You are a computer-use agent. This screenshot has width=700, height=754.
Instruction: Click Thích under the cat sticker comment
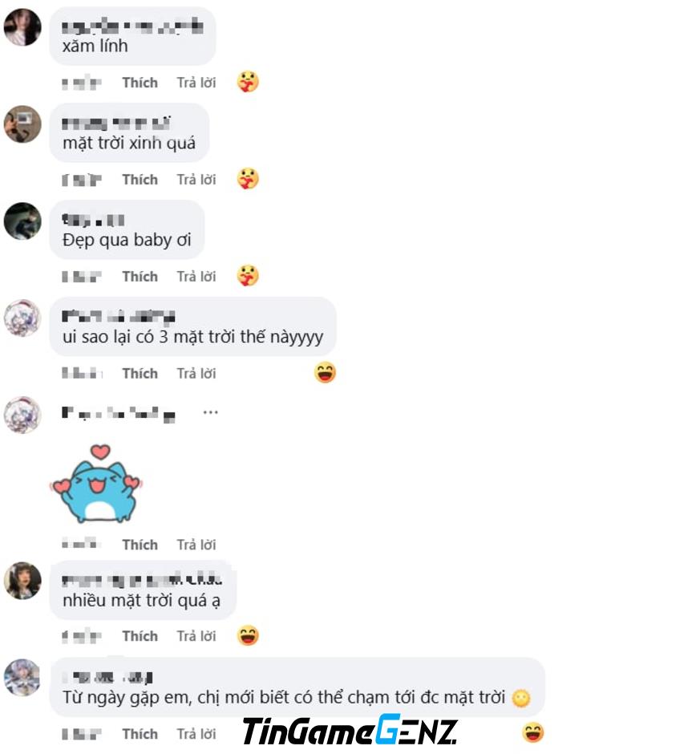140,545
